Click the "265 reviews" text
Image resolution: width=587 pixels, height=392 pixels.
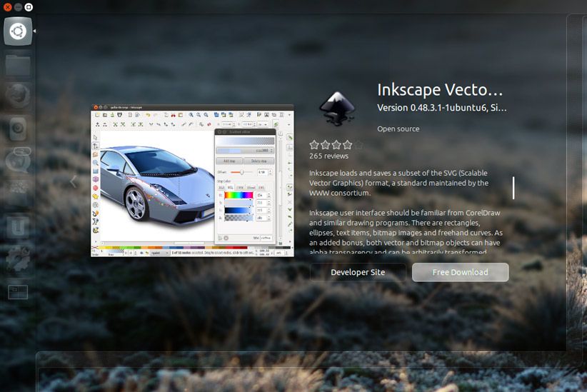(328, 156)
